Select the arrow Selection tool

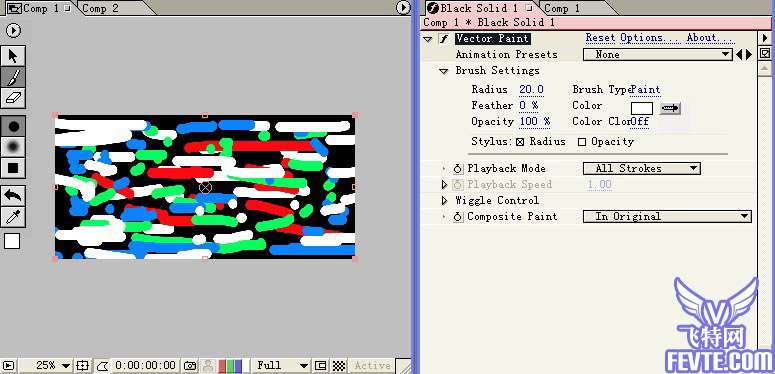coord(13,56)
